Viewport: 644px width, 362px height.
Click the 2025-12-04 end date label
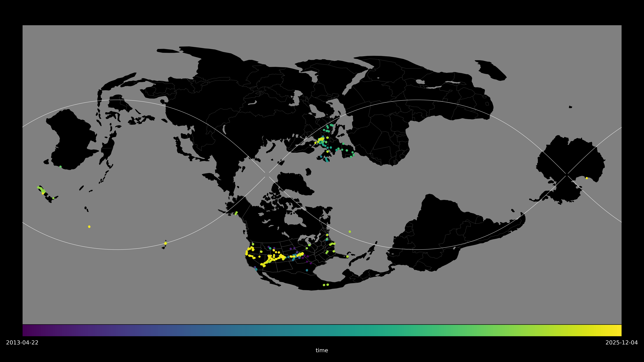pyautogui.click(x=621, y=343)
